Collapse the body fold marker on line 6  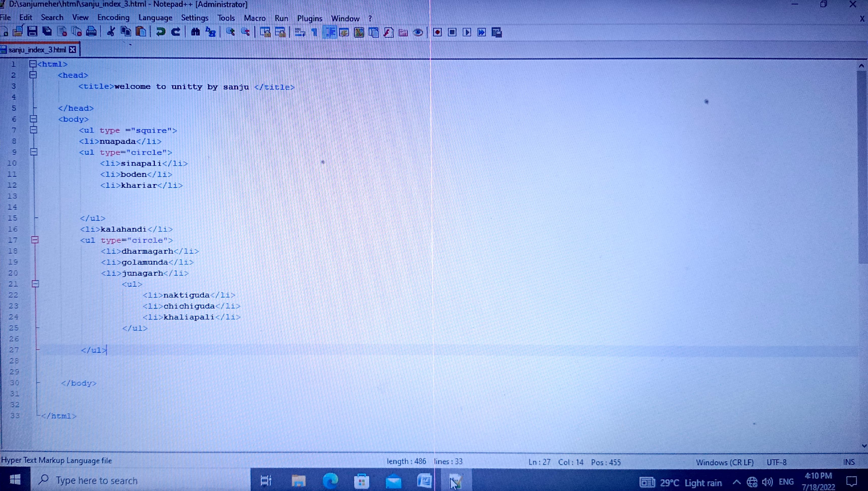[33, 119]
